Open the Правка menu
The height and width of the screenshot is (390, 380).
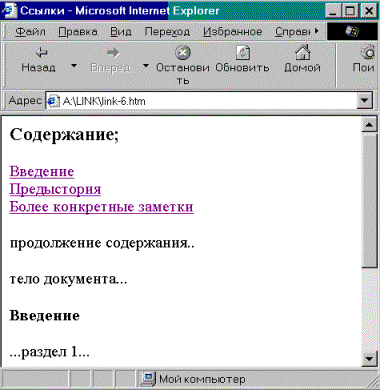pyautogui.click(x=78, y=32)
